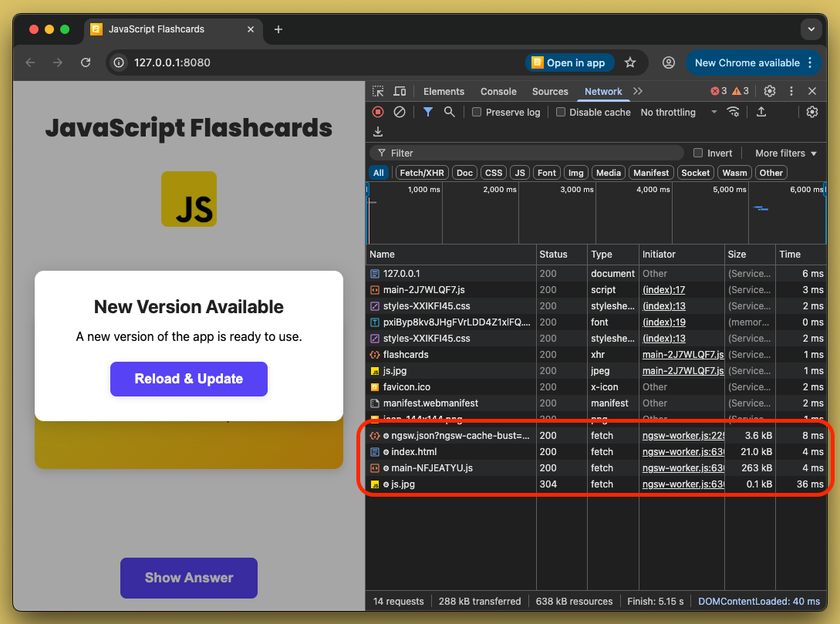
Task: Filter requests by Other type
Action: point(771,173)
